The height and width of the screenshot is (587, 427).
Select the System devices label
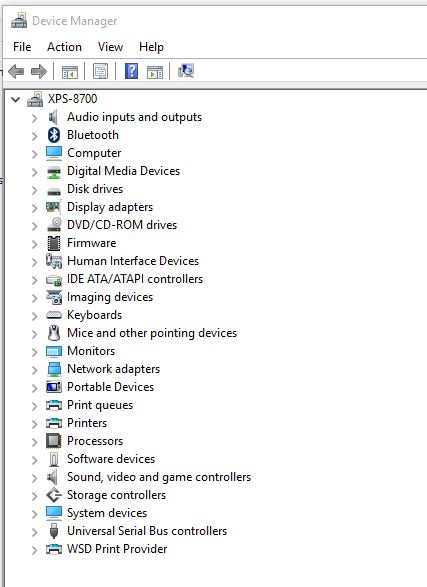click(107, 513)
